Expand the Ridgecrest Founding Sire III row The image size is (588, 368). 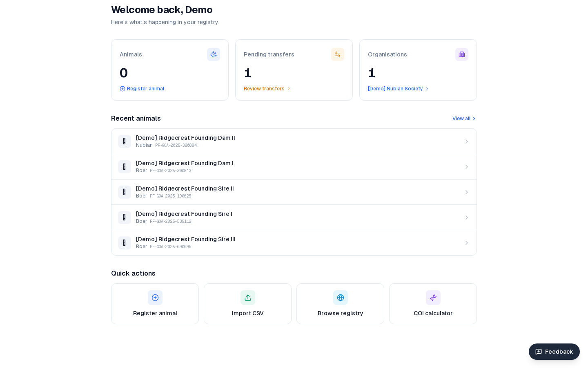[467, 243]
